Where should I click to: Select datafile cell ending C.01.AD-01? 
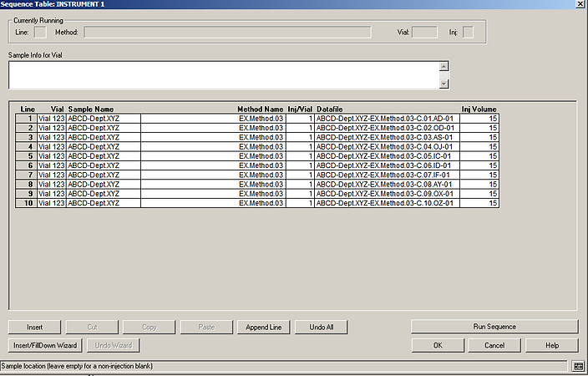click(x=387, y=119)
